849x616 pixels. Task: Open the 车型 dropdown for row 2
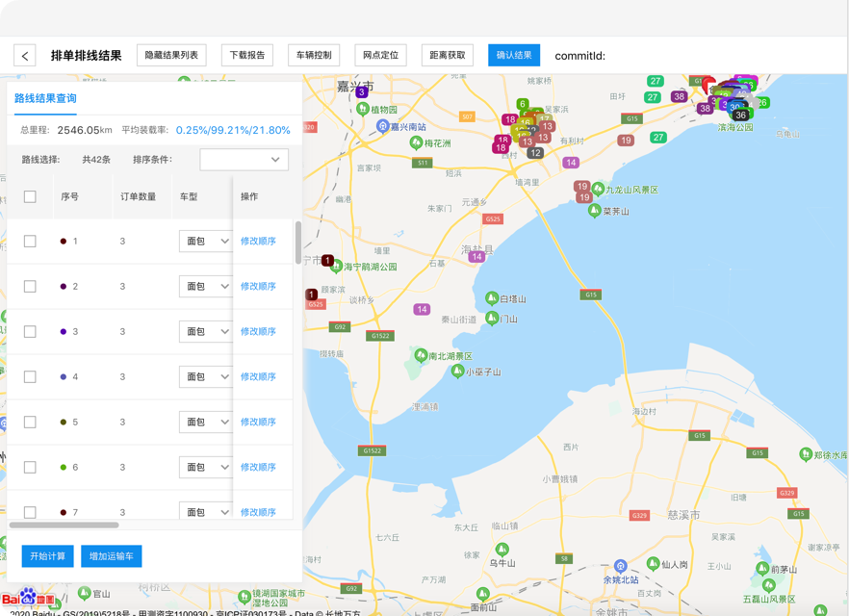[x=205, y=287]
